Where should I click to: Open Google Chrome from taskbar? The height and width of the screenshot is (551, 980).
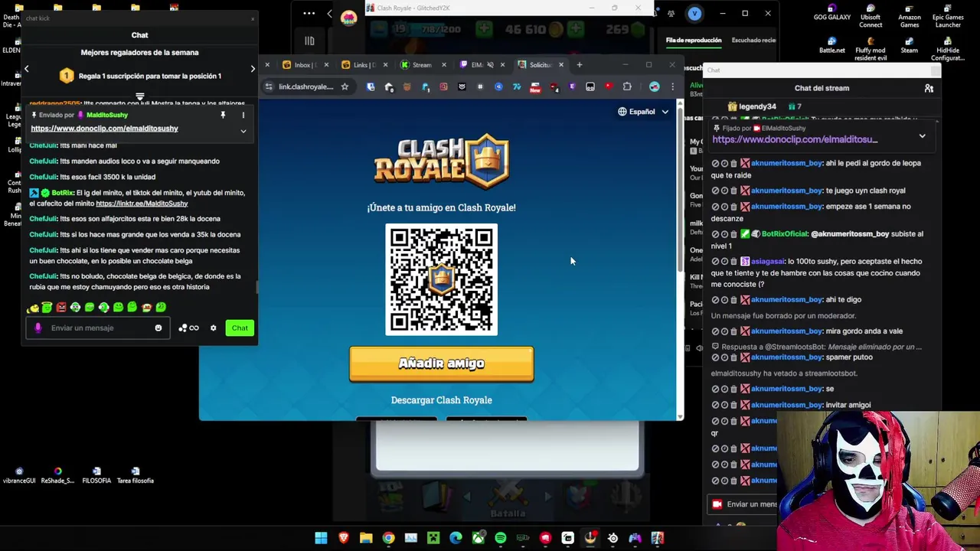pyautogui.click(x=388, y=538)
